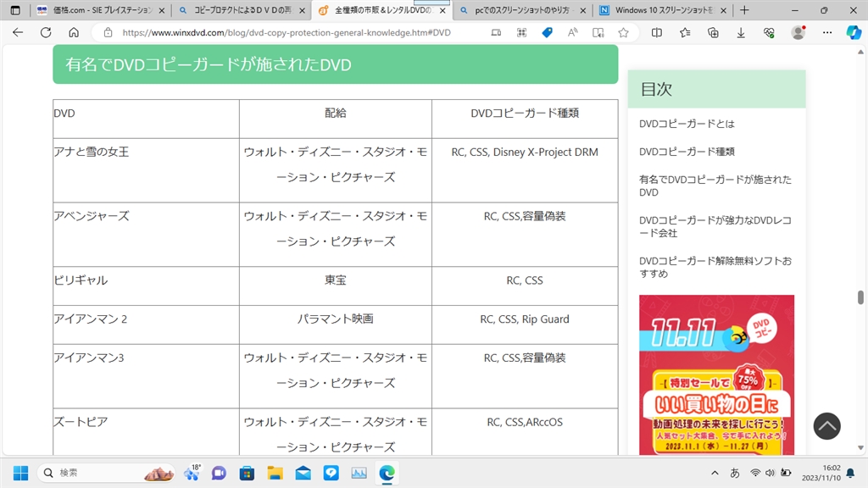Add this page to favorites with star

(623, 33)
